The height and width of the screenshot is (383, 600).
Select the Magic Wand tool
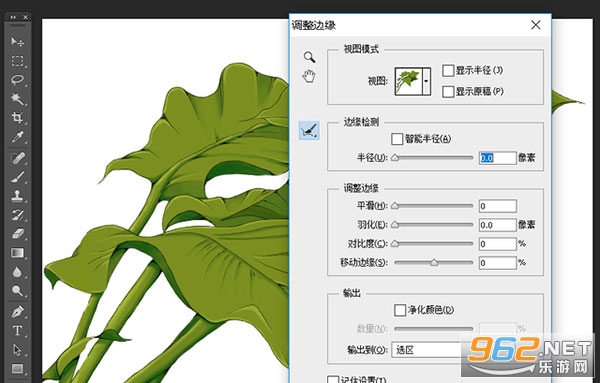coord(17,99)
